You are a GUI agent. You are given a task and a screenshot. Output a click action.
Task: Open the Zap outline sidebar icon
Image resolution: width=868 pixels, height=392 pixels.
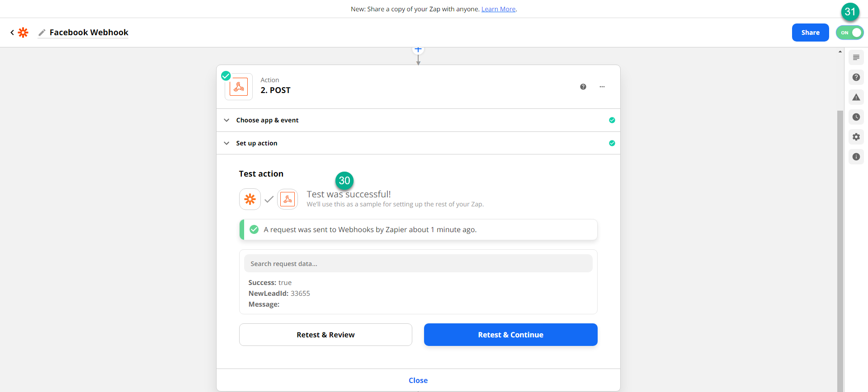(x=856, y=57)
